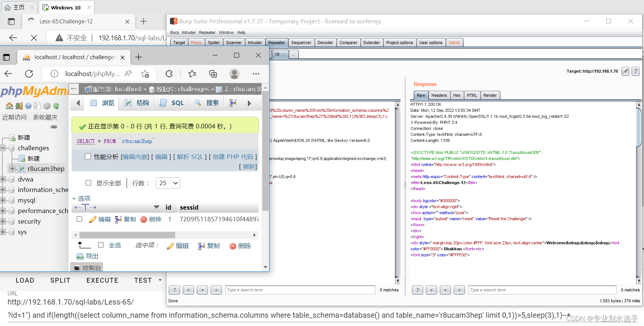Click recent tables button in sidebar
The image size is (644, 326).
(14, 117)
